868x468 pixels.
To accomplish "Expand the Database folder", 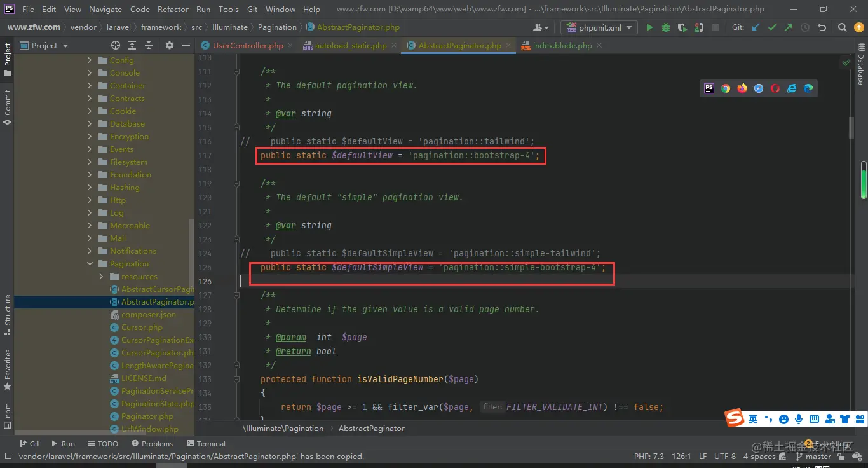I will click(x=90, y=124).
